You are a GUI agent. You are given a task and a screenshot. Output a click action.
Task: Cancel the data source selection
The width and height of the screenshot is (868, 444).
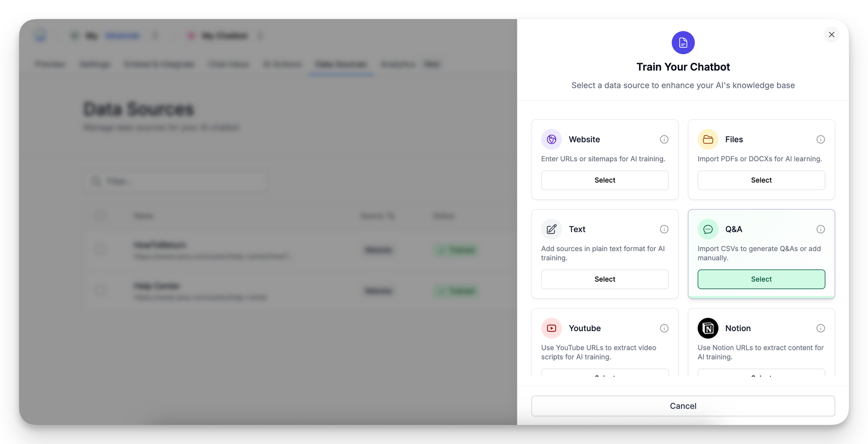[x=683, y=406]
